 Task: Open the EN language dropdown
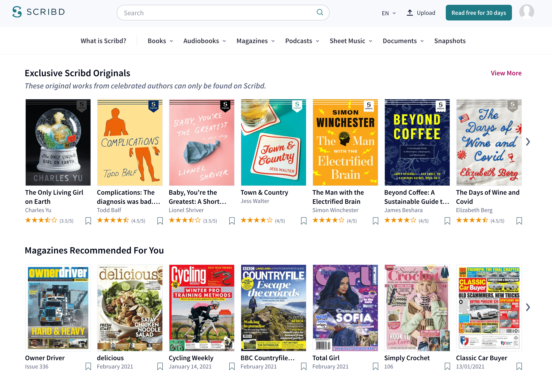click(x=389, y=13)
